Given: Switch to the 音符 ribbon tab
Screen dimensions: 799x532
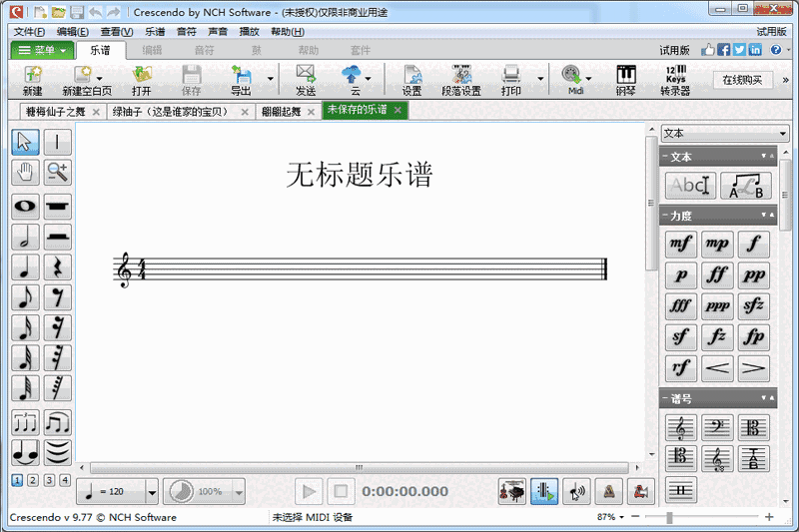Looking at the screenshot, I should (205, 50).
